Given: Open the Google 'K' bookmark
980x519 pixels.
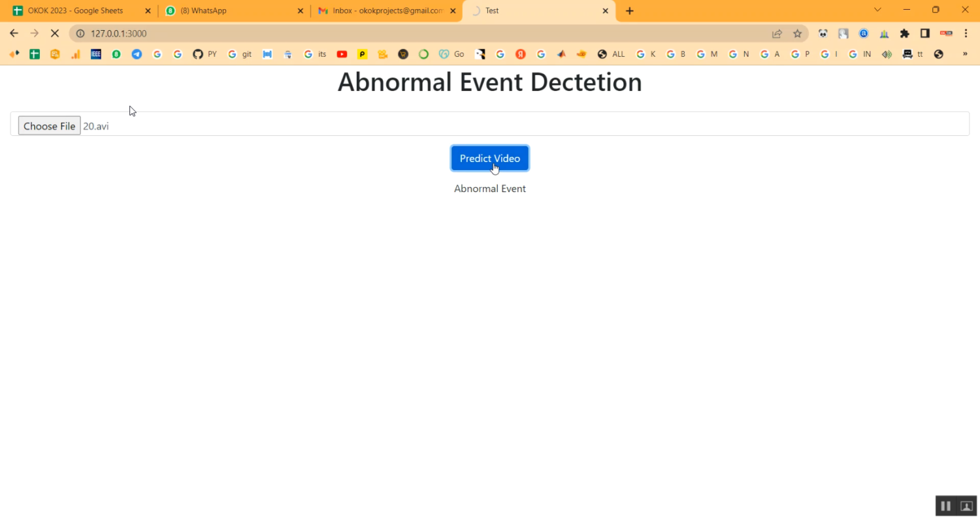Looking at the screenshot, I should click(646, 54).
